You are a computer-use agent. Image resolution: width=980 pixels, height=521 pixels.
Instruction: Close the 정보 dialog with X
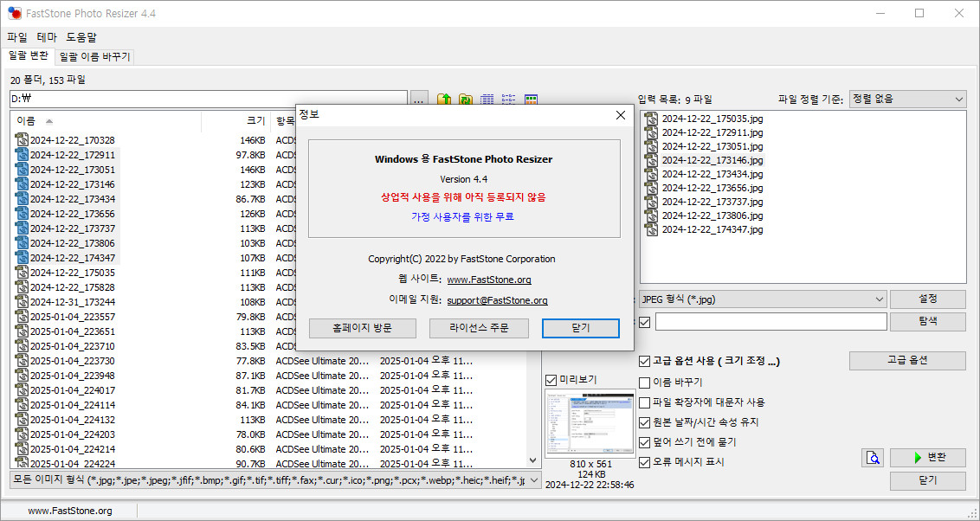pyautogui.click(x=620, y=115)
